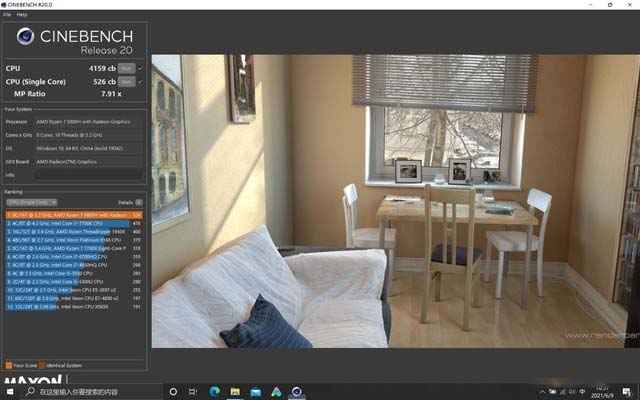Click the rendered room image preview
The height and width of the screenshot is (400, 640).
point(396,201)
